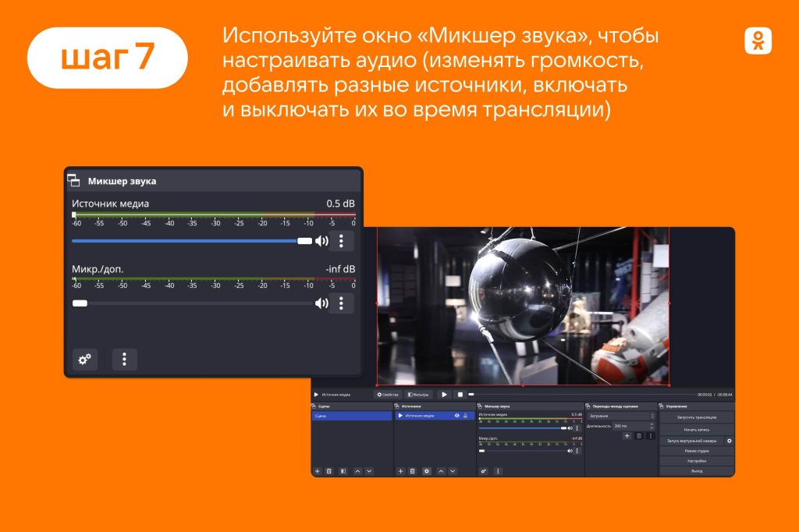Image resolution: width=799 pixels, height=532 pixels.
Task: Click the -inf dB level in enlarged mixer
Action: pos(340,268)
